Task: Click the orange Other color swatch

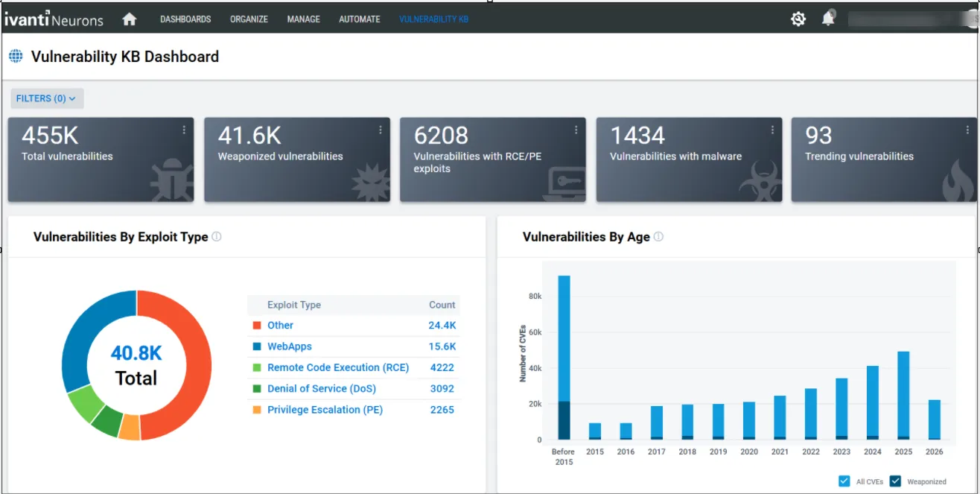Action: click(257, 326)
